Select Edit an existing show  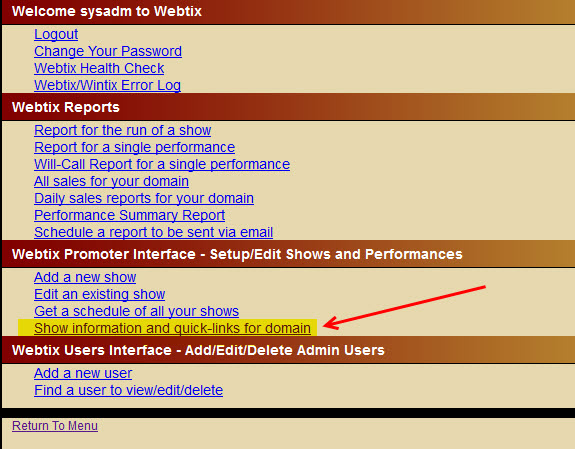(x=100, y=294)
